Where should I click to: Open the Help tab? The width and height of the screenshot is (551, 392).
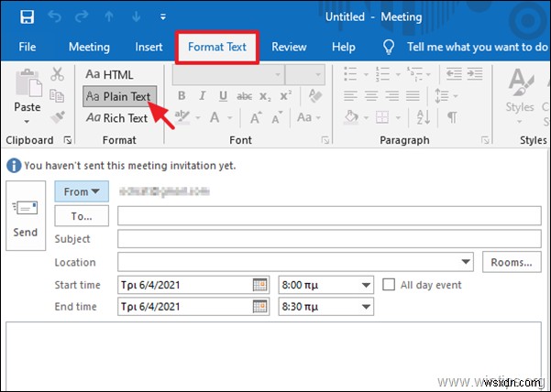tap(343, 47)
